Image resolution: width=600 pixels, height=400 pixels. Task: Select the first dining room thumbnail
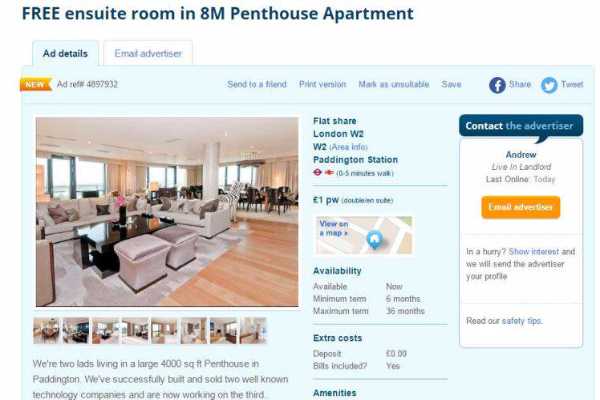(47, 331)
